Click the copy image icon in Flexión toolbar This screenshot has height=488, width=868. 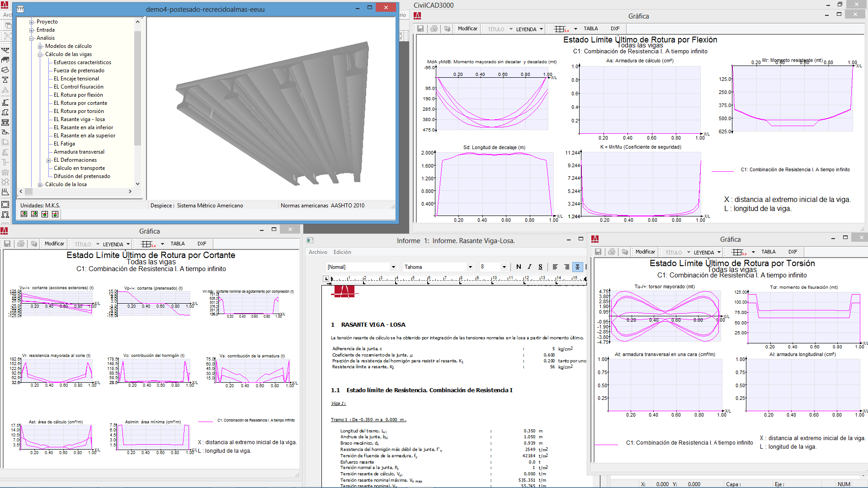click(447, 28)
